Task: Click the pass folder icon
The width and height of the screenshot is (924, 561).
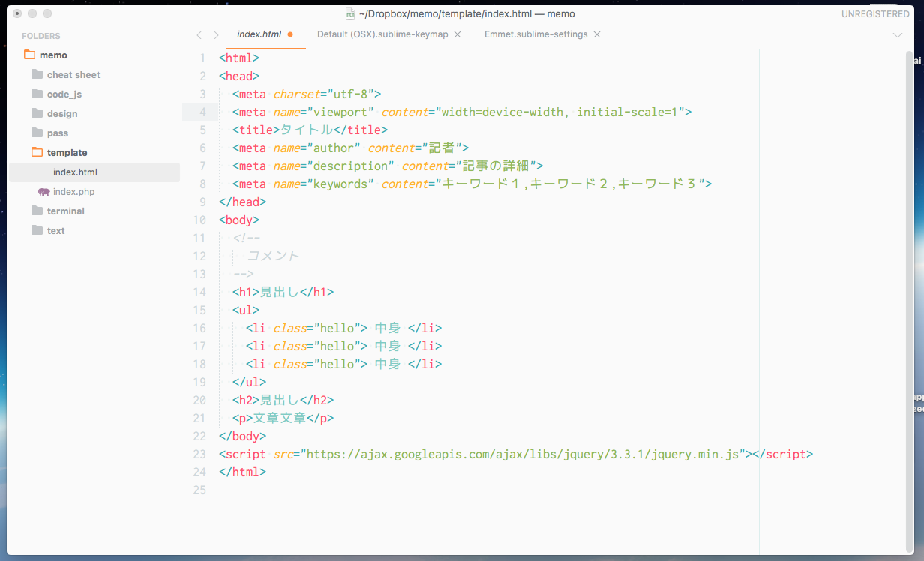Action: tap(39, 133)
